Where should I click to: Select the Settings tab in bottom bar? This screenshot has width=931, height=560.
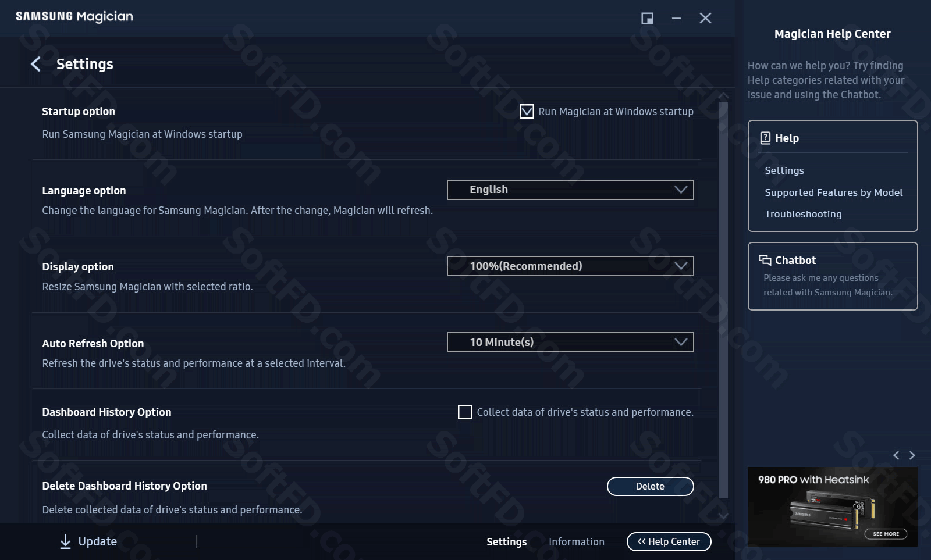(x=506, y=542)
